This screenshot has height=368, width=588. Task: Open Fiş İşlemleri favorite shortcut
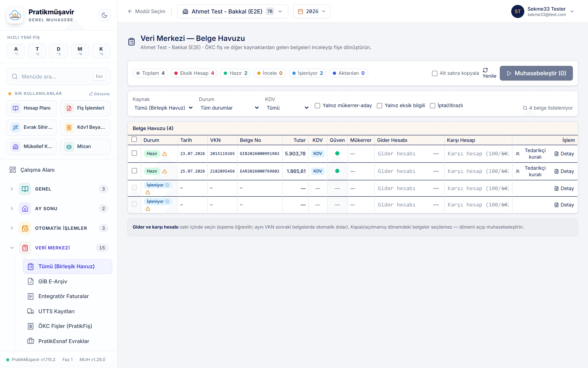[x=85, y=108]
